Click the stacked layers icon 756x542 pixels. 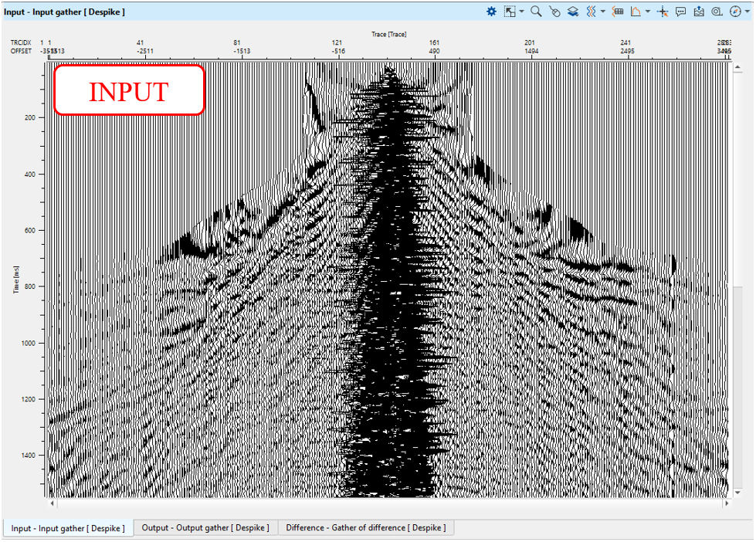(573, 12)
